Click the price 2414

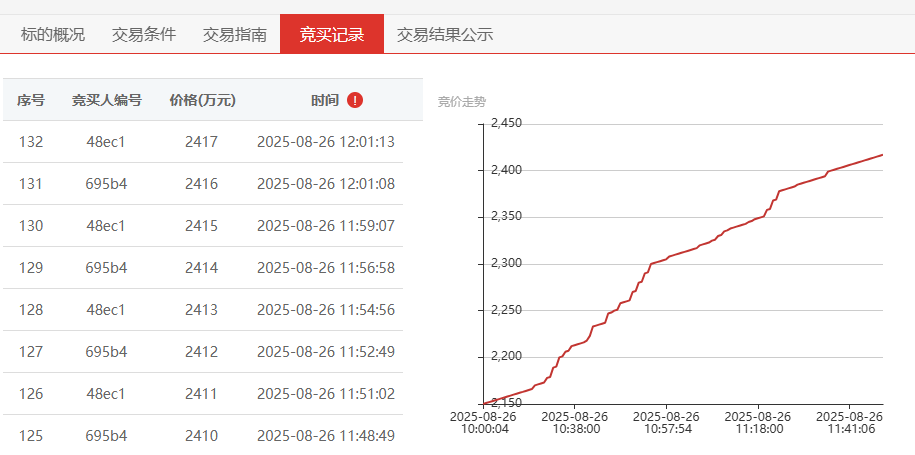202,268
